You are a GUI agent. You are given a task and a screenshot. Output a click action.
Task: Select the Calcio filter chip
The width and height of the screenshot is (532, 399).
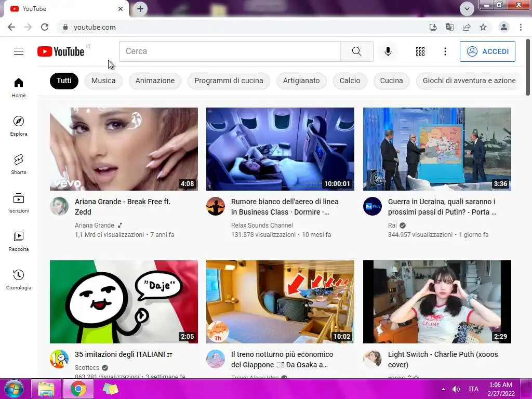[350, 81]
